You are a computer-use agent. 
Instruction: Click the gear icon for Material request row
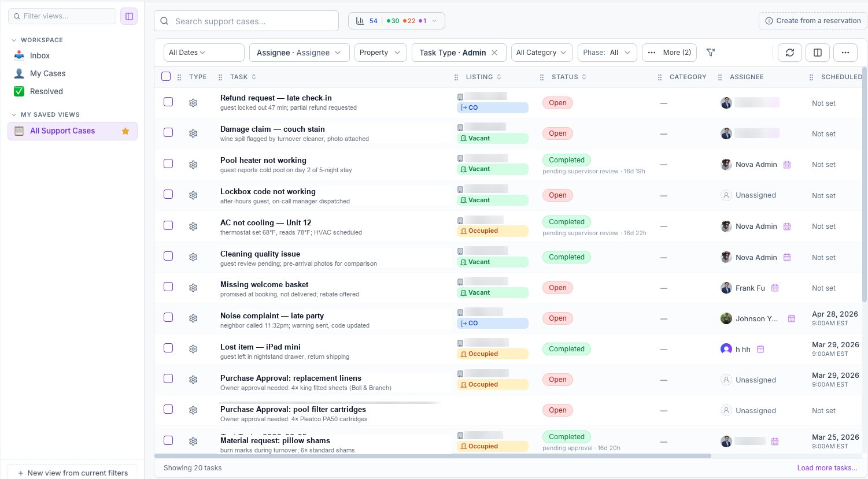click(x=193, y=441)
